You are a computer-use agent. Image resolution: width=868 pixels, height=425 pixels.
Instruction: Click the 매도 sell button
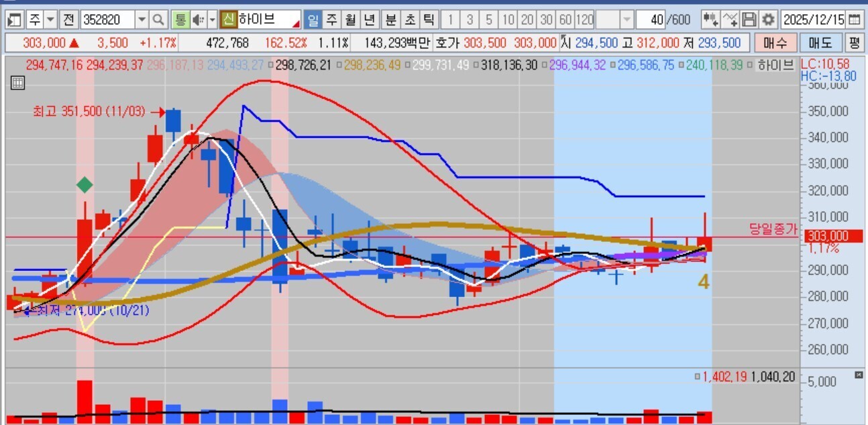pos(820,44)
